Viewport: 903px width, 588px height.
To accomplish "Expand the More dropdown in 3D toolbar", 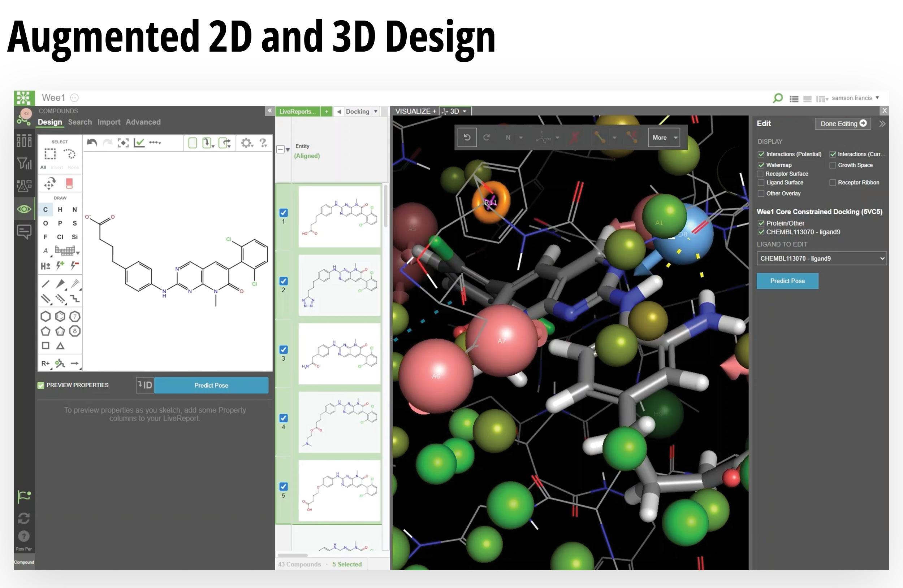I will coord(664,138).
